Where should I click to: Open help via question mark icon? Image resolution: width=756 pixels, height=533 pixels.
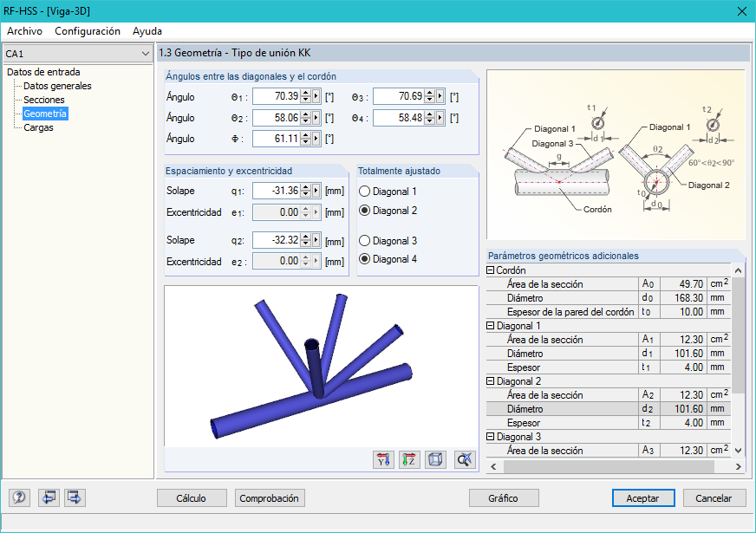pos(19,497)
